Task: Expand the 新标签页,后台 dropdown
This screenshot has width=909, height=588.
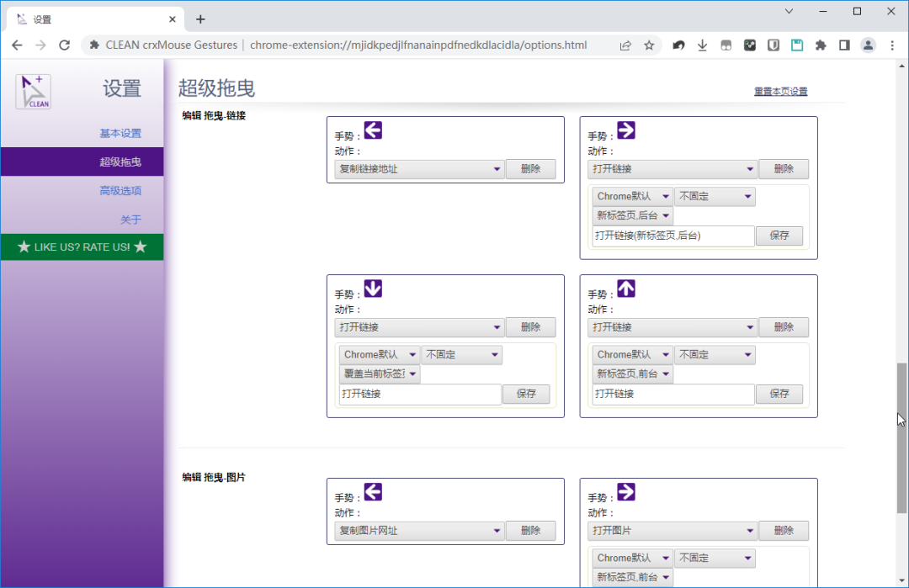Action: [633, 216]
